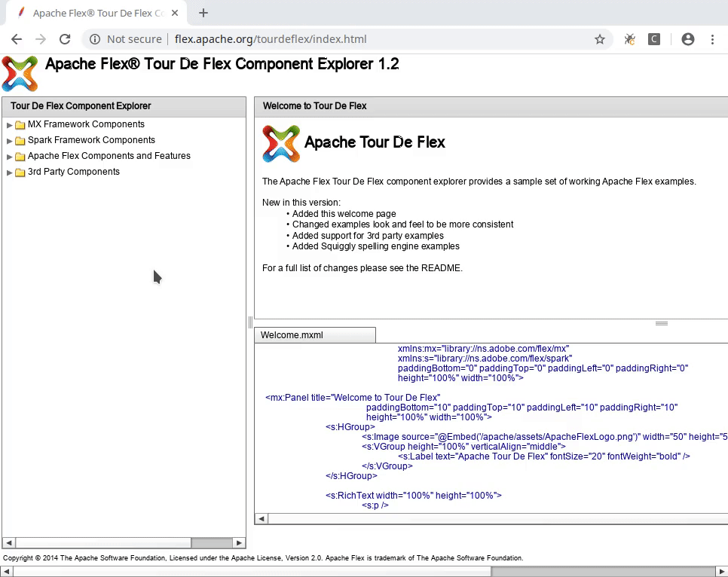This screenshot has width=728, height=577.
Task: Open the C extension icon in the toolbar
Action: [653, 39]
